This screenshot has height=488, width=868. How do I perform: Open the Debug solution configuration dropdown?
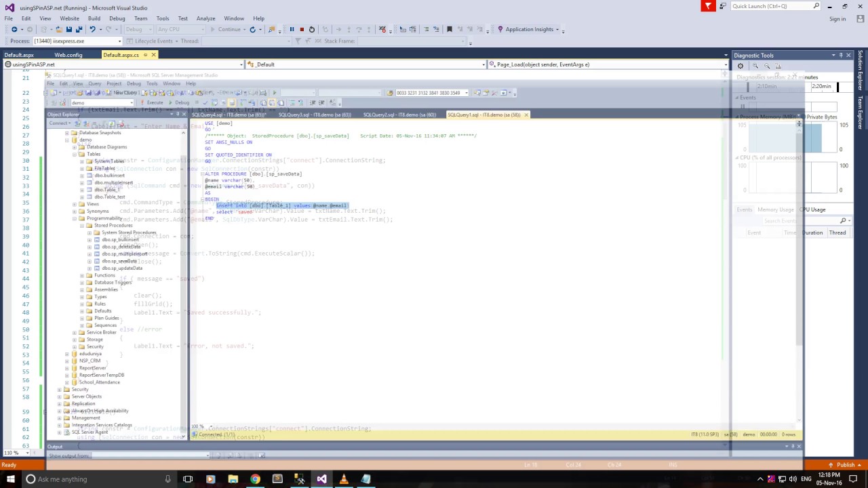[x=138, y=29]
